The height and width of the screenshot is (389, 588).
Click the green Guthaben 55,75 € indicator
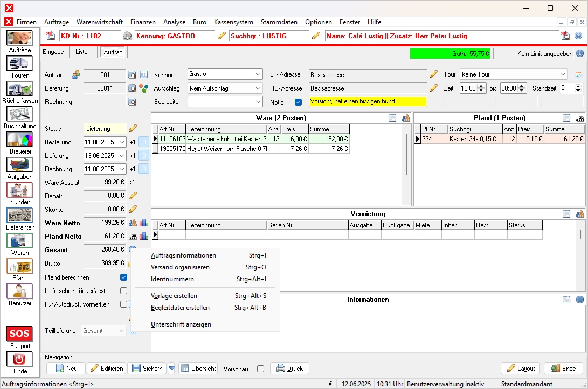point(449,54)
